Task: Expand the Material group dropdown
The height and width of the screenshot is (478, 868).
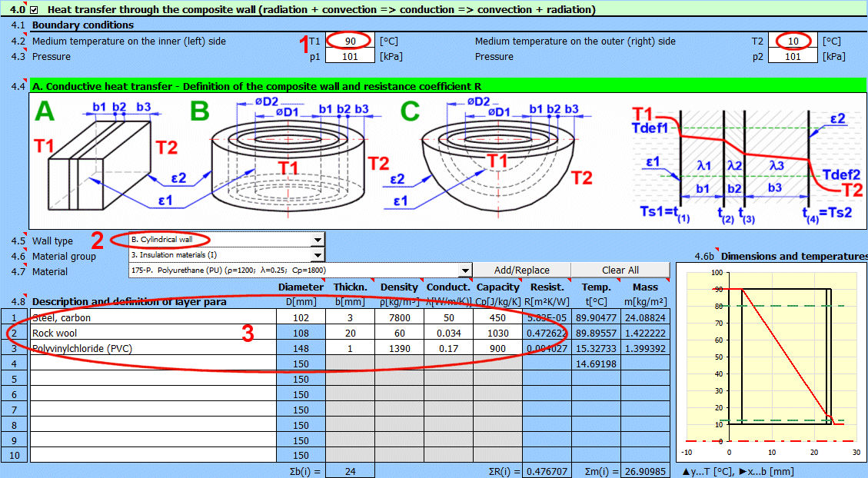Action: pyautogui.click(x=318, y=255)
